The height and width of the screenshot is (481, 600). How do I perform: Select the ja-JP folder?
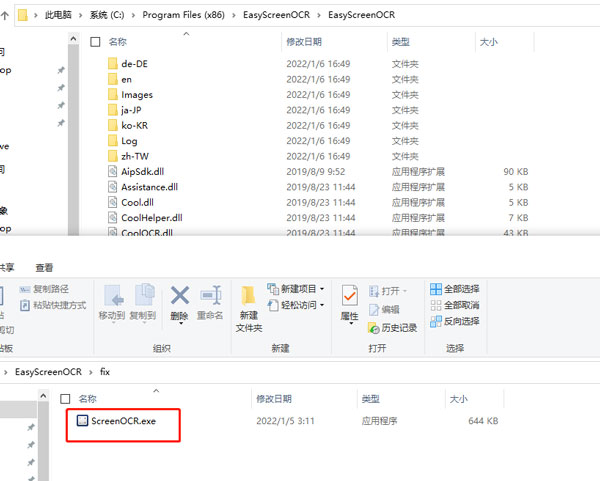point(131,110)
